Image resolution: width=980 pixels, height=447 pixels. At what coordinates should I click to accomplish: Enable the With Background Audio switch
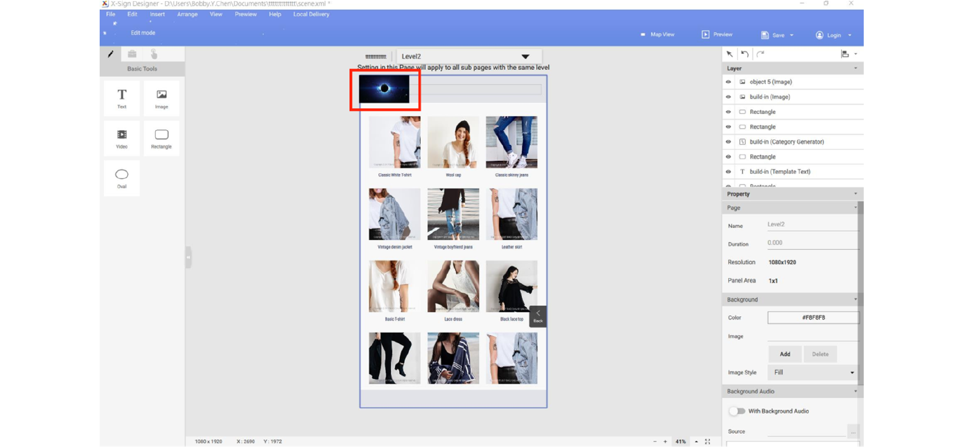[x=736, y=411]
